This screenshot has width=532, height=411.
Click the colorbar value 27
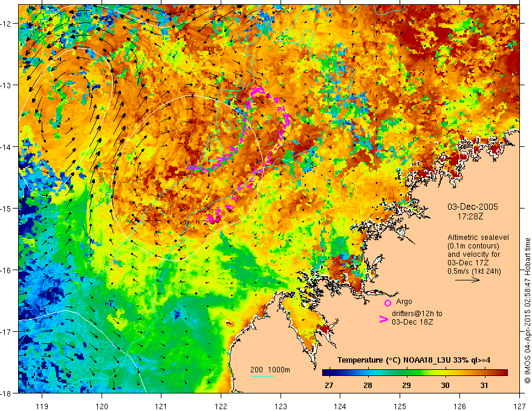point(329,386)
